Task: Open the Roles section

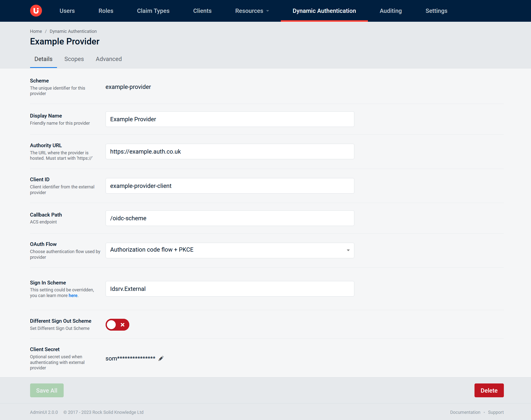Action: pyautogui.click(x=106, y=11)
